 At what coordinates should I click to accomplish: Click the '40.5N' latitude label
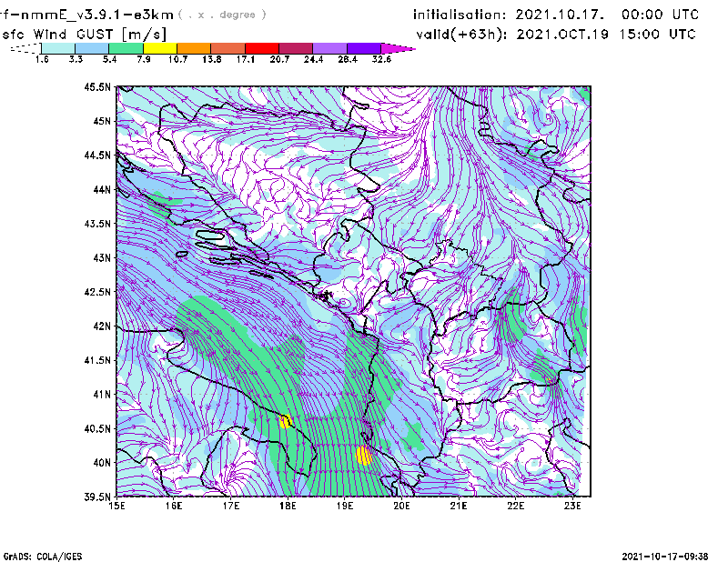tap(97, 429)
